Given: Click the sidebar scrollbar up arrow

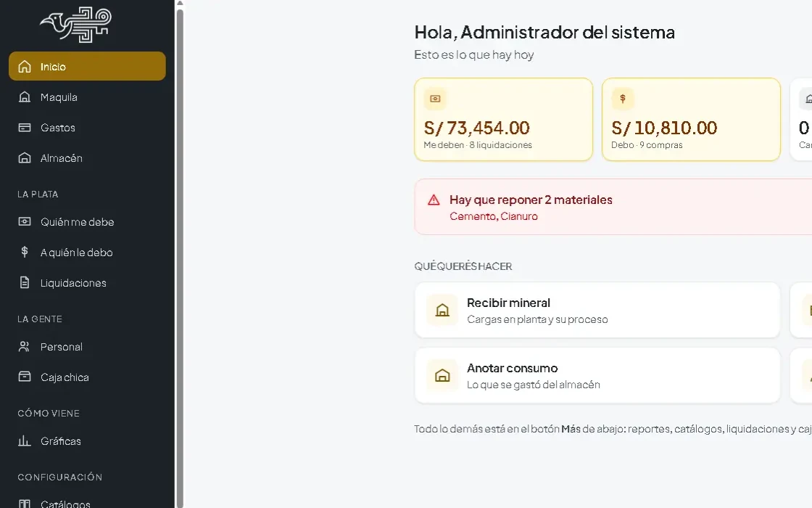Looking at the screenshot, I should click(180, 3).
